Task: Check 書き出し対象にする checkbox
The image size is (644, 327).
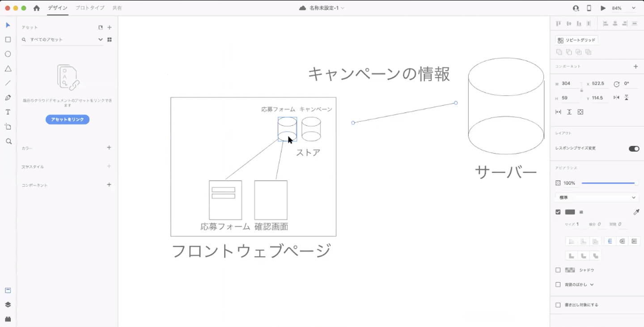Action: click(558, 305)
